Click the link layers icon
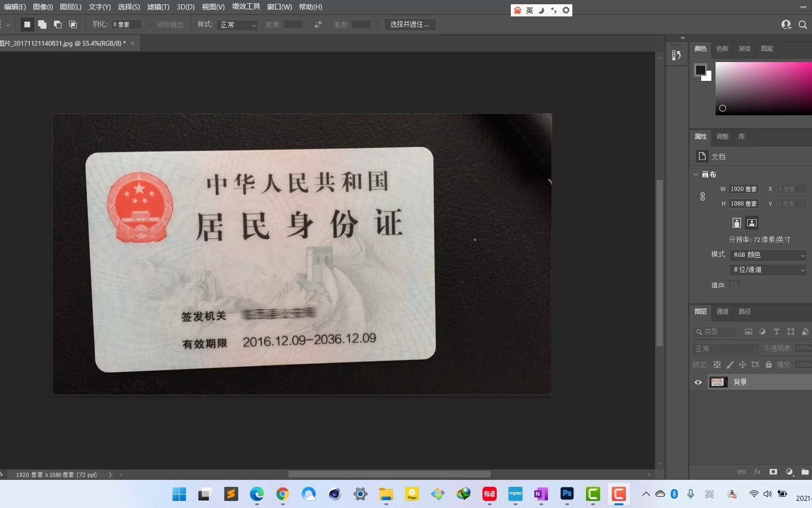Image resolution: width=812 pixels, height=508 pixels. (x=742, y=472)
